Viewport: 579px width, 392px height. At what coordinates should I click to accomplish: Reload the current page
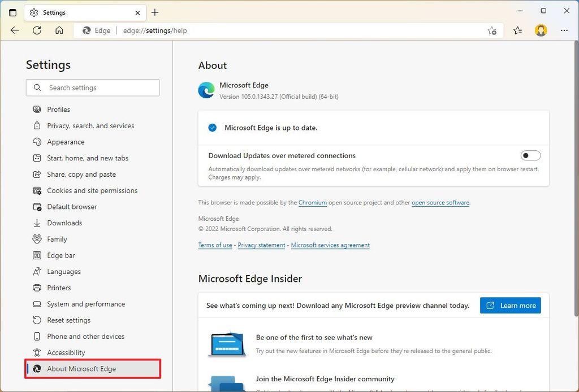coord(37,31)
